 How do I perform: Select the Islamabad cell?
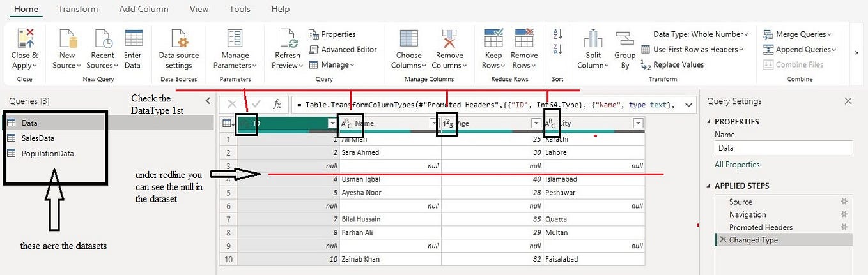pos(594,179)
